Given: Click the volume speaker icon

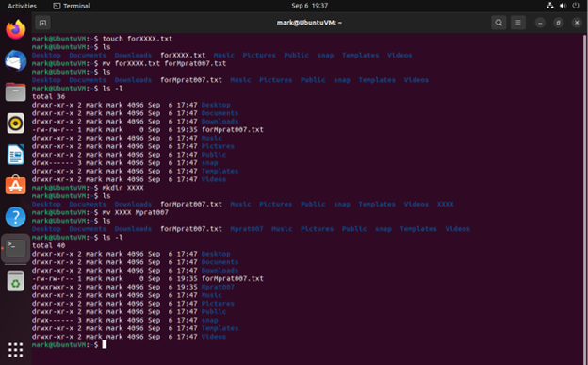Looking at the screenshot, I should (x=563, y=6).
